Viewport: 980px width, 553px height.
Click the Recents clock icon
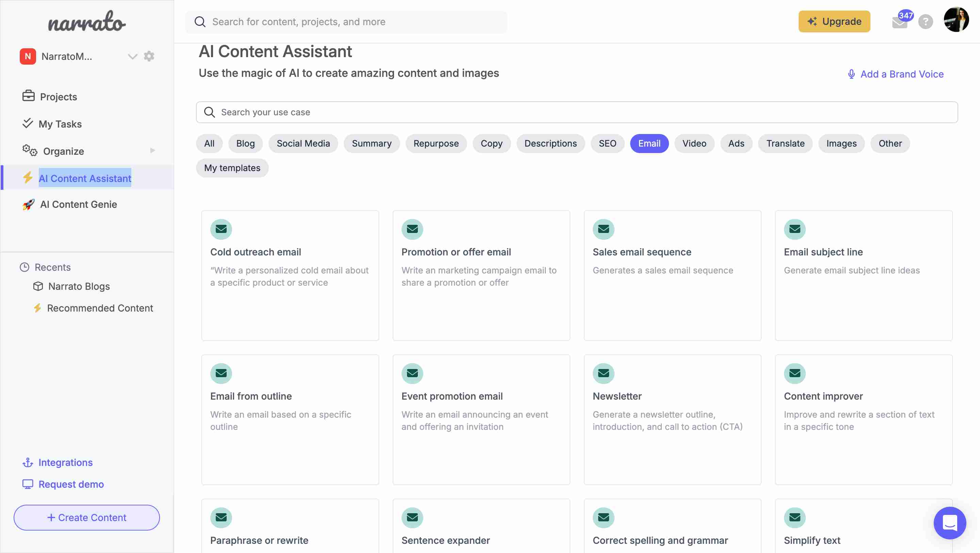[x=24, y=267]
